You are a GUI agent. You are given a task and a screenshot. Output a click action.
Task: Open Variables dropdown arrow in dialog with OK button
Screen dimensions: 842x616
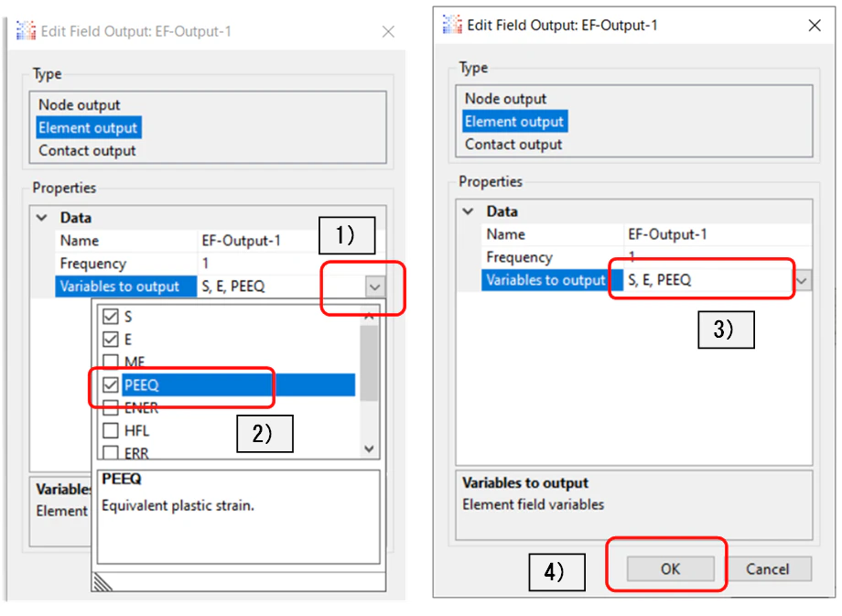tap(803, 280)
